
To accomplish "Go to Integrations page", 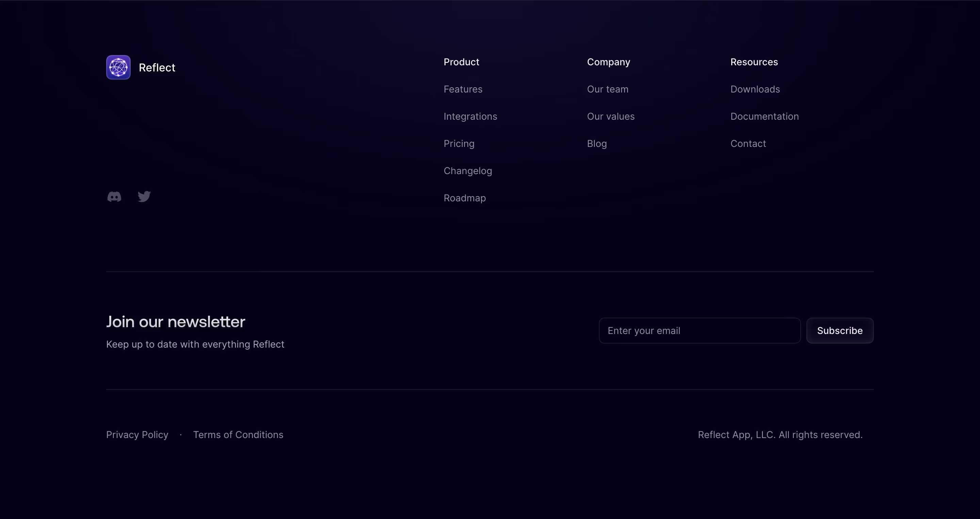I will pos(470,117).
